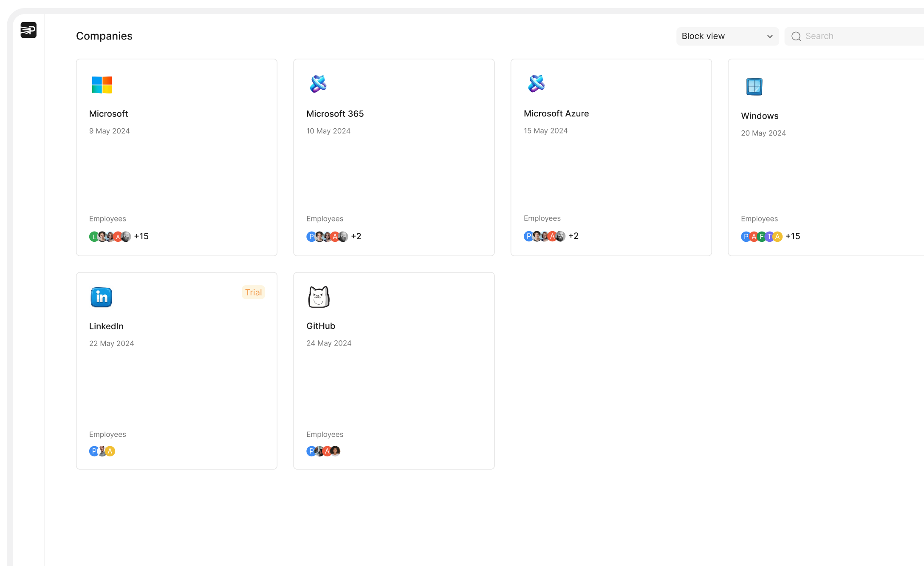Click the Microsoft four-color logo icon

tap(102, 85)
